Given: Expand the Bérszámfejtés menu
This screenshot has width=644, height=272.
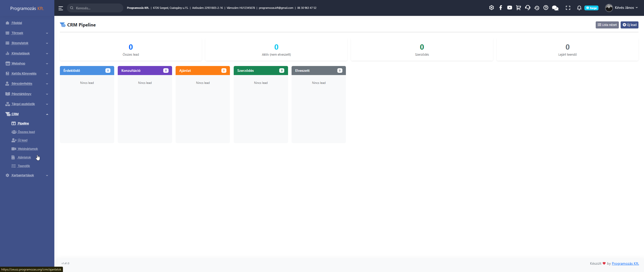Looking at the screenshot, I should click(27, 84).
